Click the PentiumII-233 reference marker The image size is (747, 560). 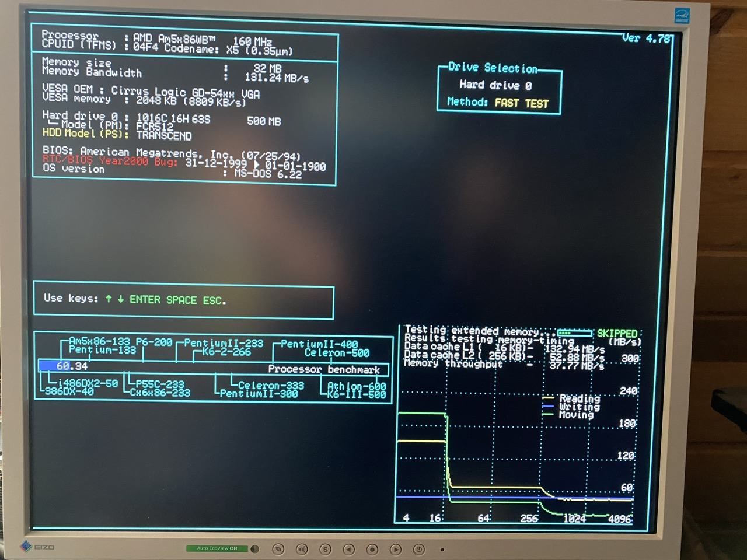coord(224,343)
